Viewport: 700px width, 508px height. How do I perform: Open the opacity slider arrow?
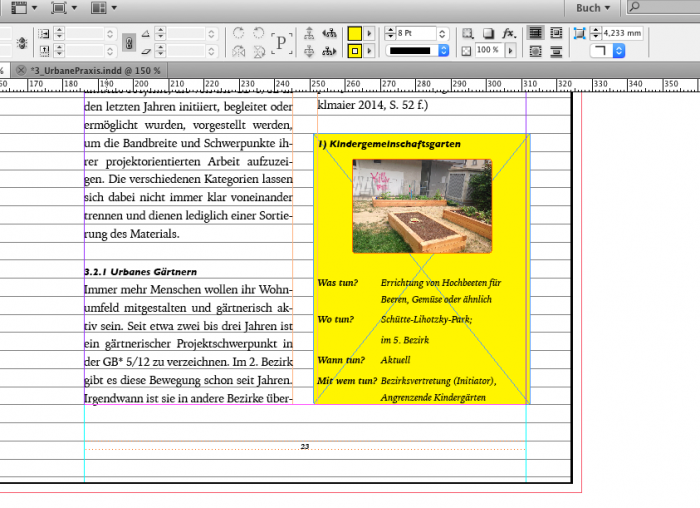510,50
